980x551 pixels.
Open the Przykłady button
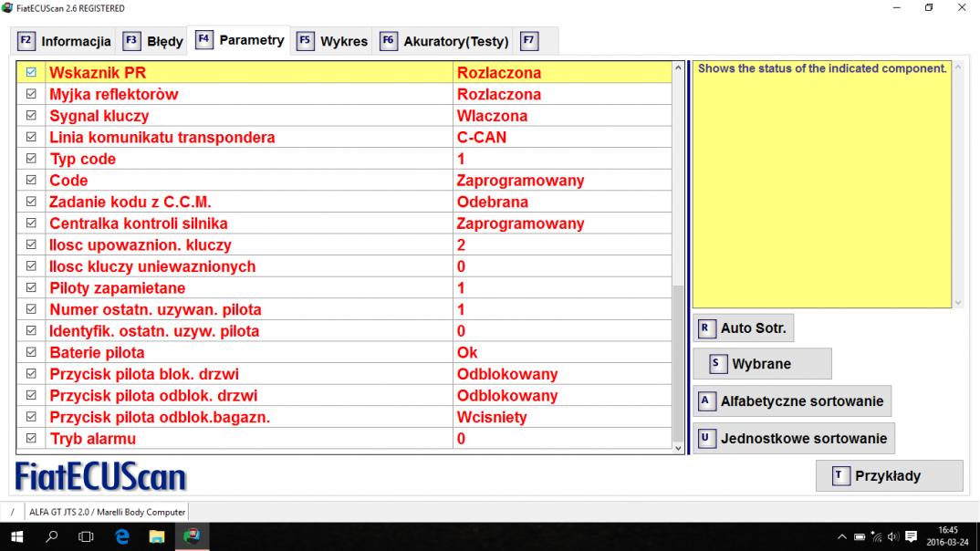(890, 476)
